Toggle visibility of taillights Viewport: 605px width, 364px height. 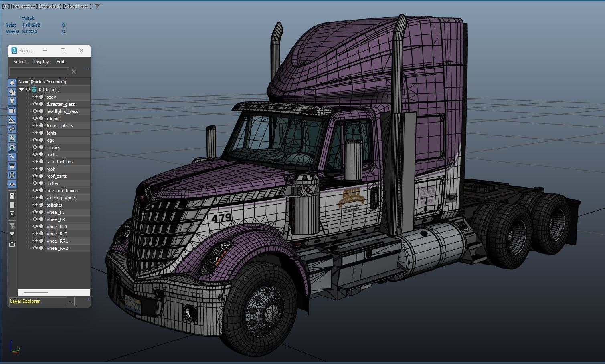coord(35,205)
